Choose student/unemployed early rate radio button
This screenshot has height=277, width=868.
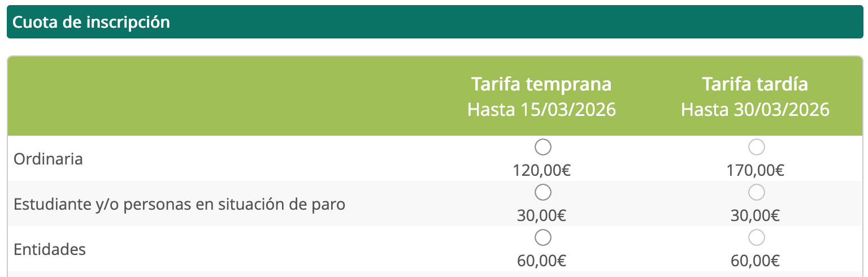click(542, 193)
